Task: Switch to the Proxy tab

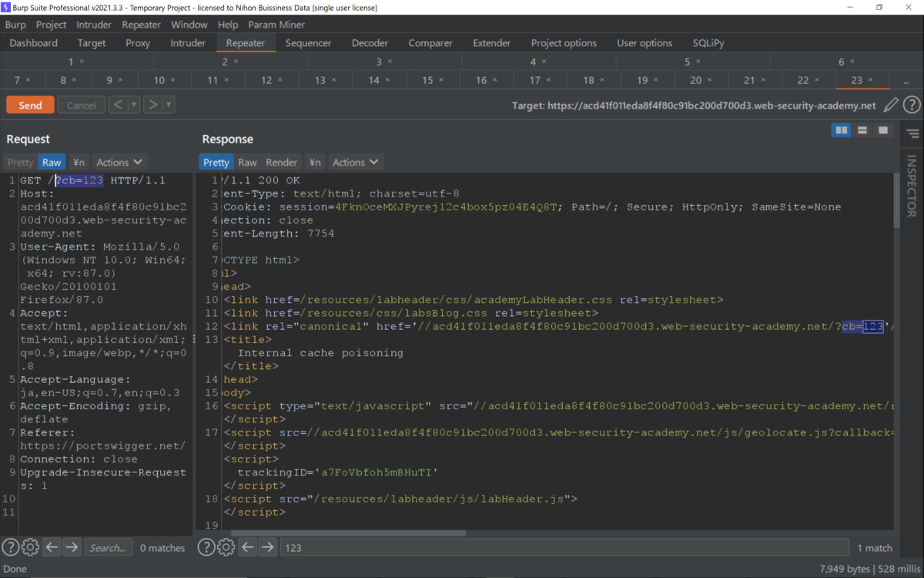Action: (x=138, y=43)
